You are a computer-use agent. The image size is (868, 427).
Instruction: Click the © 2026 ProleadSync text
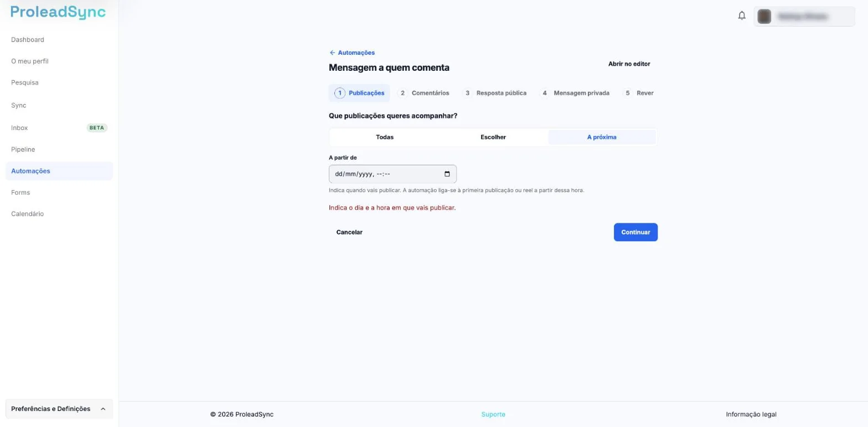[242, 414]
